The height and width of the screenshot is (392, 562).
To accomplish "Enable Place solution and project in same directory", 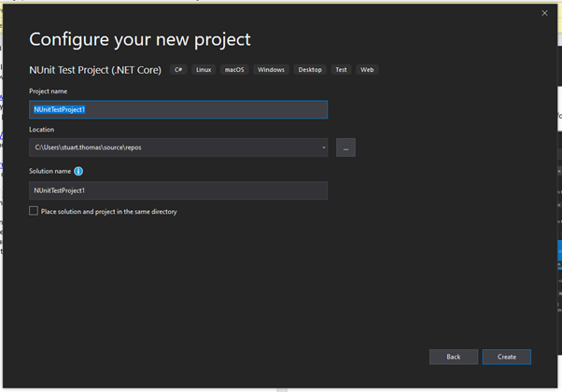I will pyautogui.click(x=34, y=212).
